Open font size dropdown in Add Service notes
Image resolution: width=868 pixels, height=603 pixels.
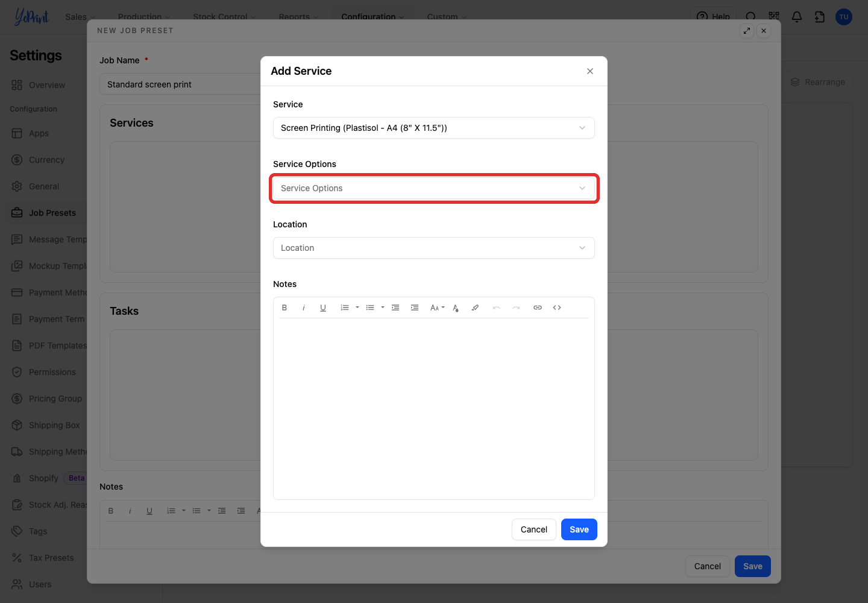click(437, 308)
